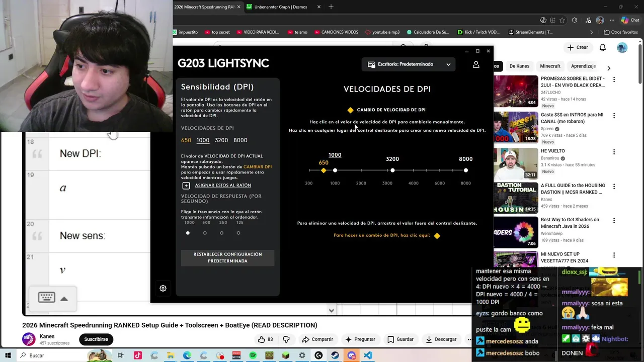Click the DPI shift yellow diamond link icon
644x362 pixels.
click(437, 236)
